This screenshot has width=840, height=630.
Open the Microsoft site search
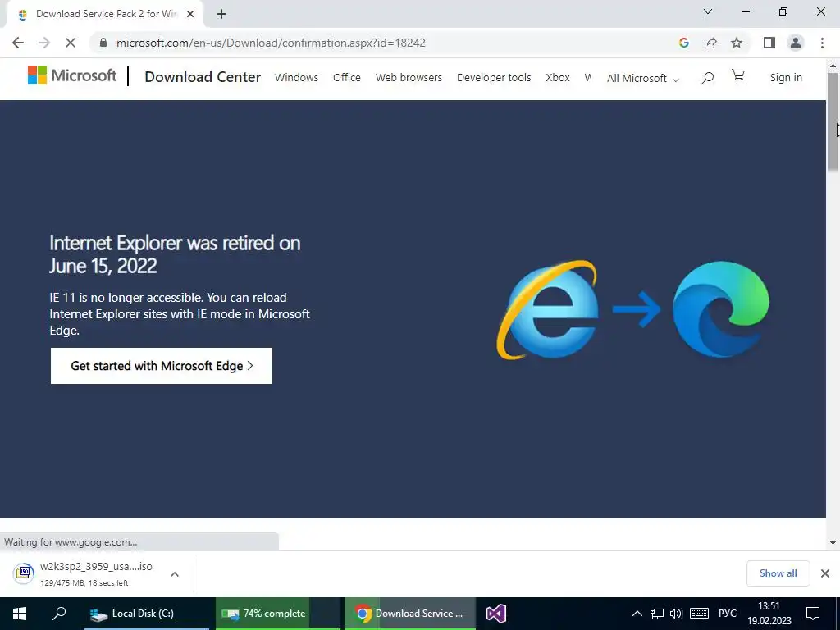pyautogui.click(x=707, y=78)
